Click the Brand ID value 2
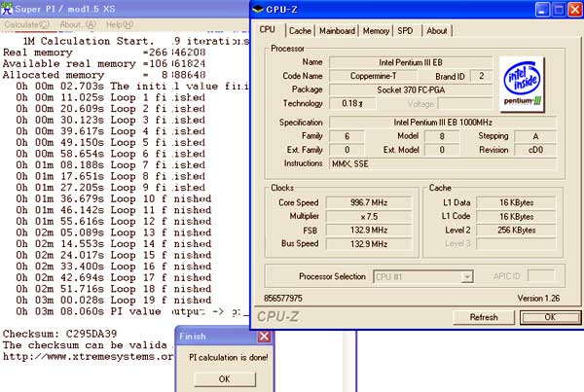584x392 pixels. [481, 76]
